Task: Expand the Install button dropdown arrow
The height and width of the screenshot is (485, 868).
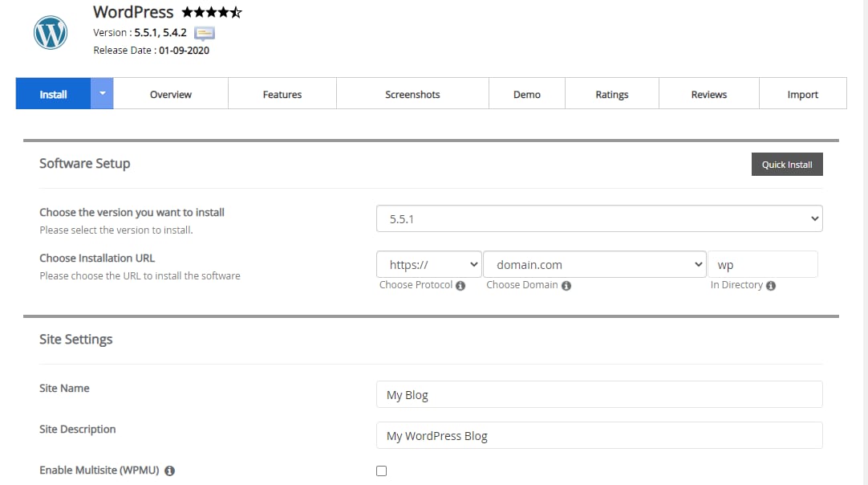Action: [x=102, y=93]
